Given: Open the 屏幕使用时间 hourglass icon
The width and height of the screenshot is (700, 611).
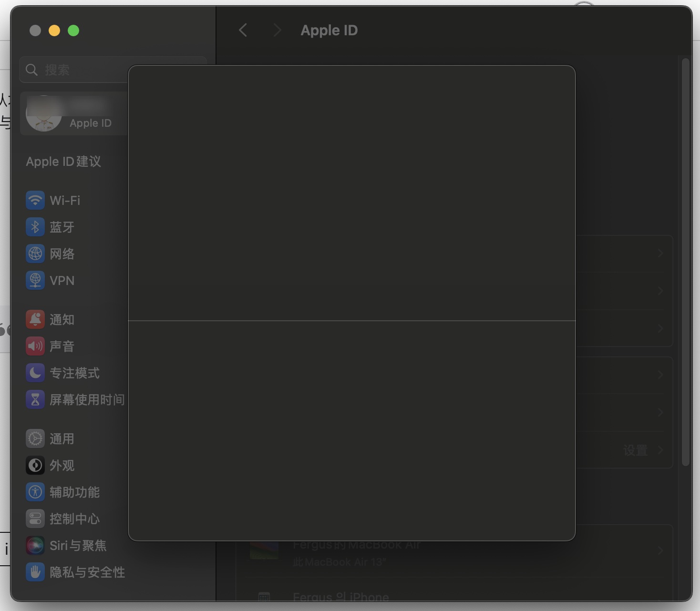Looking at the screenshot, I should click(35, 399).
